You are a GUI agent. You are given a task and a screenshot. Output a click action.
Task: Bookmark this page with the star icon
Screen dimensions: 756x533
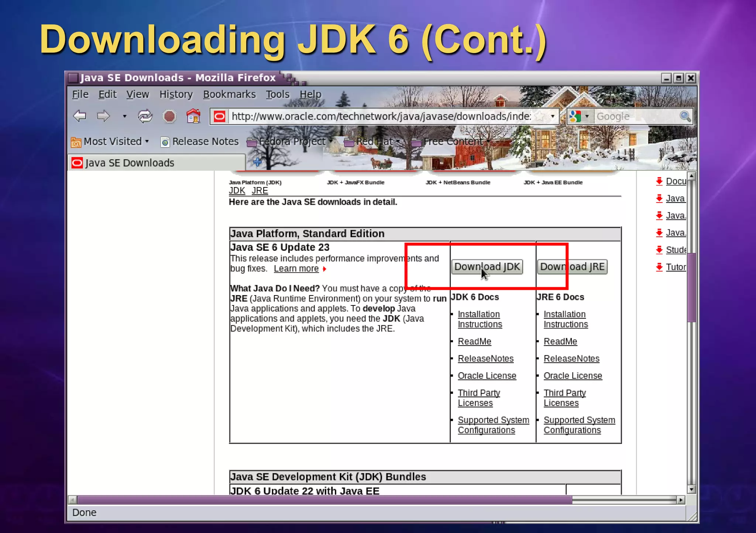(540, 117)
